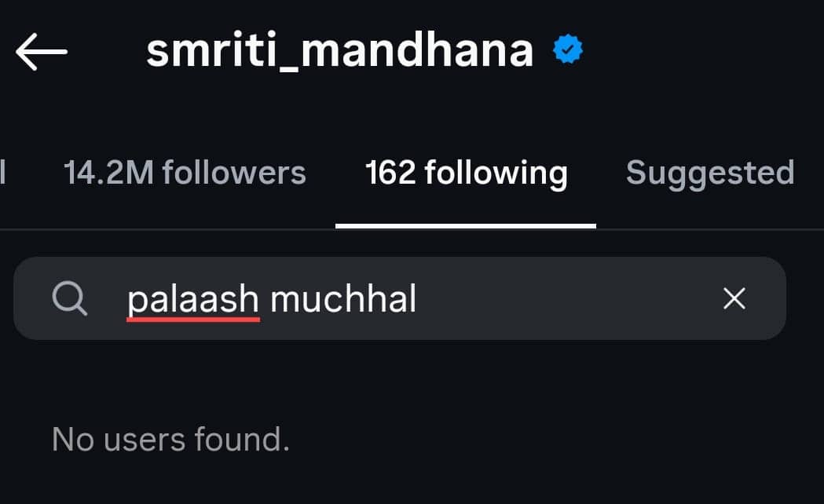Switch to the 14.2M followers tab
824x504 pixels.
(185, 173)
